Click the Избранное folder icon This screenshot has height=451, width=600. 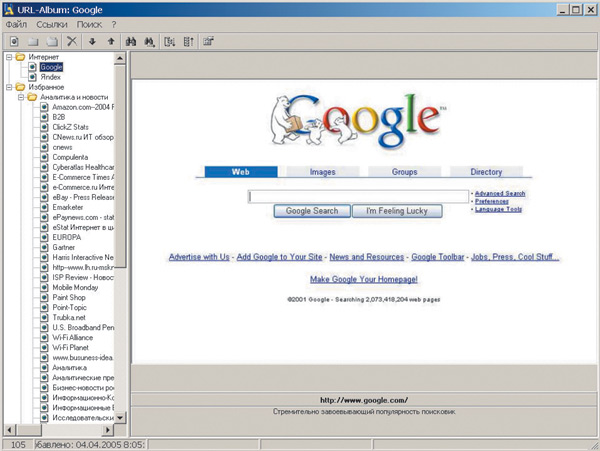20,87
